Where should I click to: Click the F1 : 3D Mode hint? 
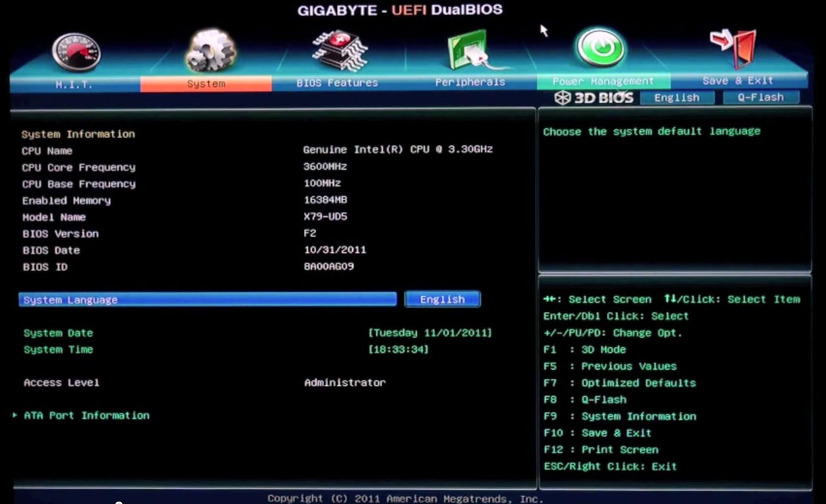tap(585, 350)
